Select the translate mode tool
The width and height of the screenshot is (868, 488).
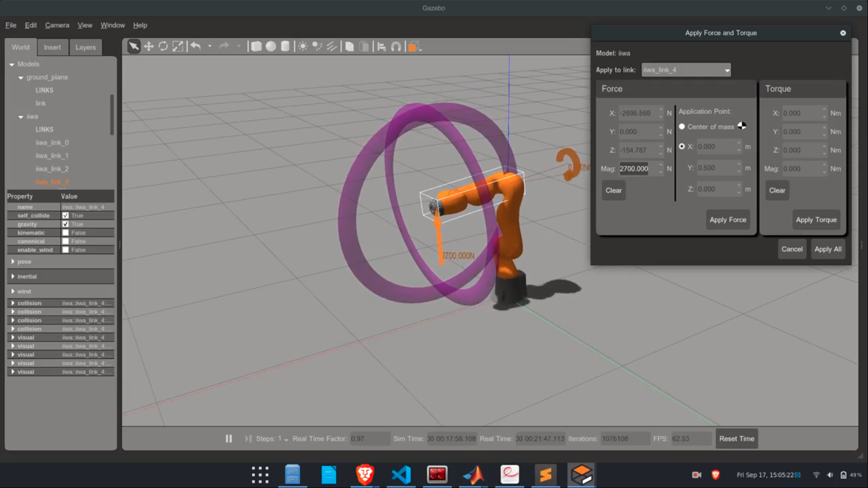point(149,47)
